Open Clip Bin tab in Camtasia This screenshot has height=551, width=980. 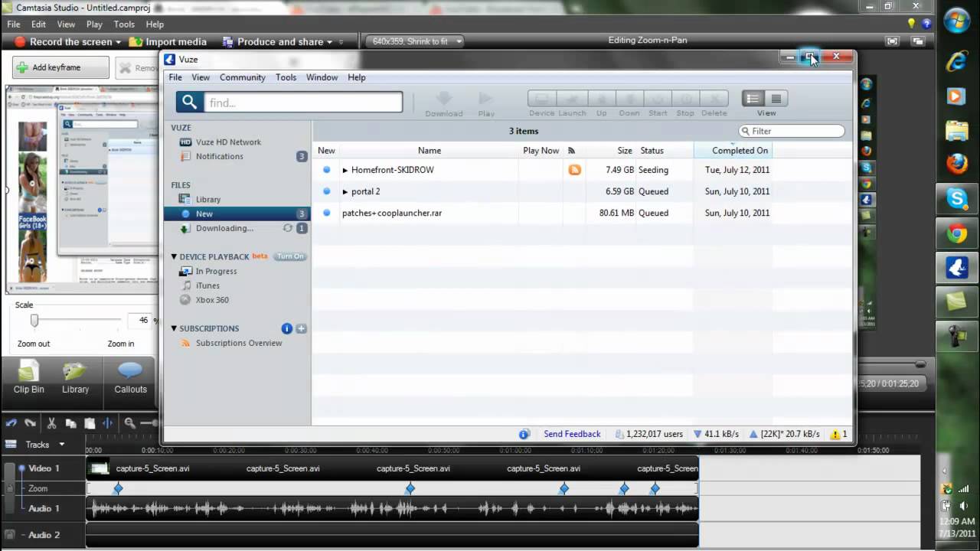pos(28,377)
